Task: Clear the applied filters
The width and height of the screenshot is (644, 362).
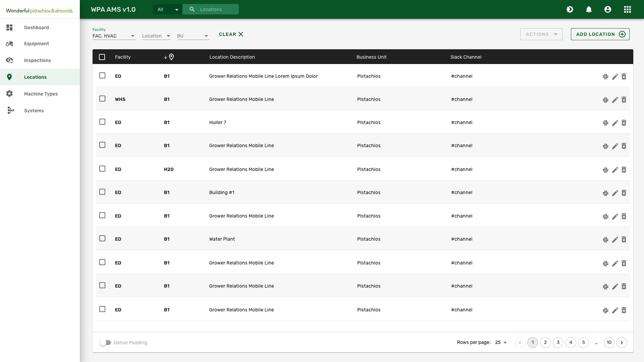Action: [231, 34]
